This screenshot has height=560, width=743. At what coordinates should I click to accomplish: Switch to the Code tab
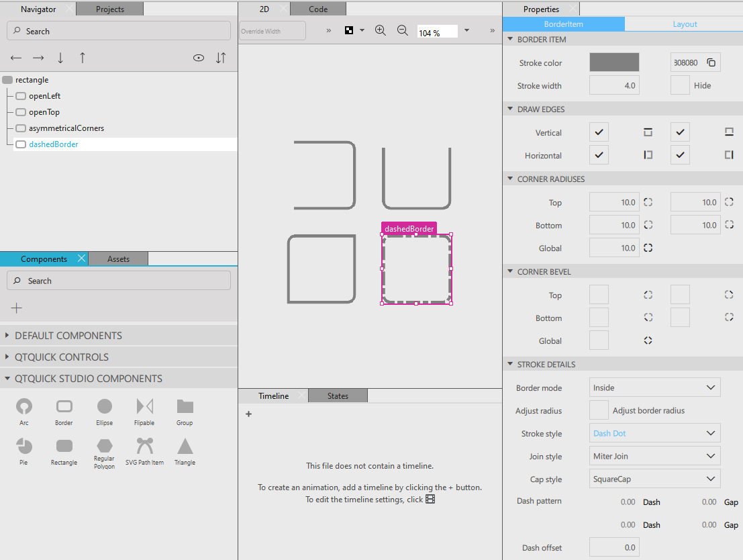pyautogui.click(x=318, y=9)
